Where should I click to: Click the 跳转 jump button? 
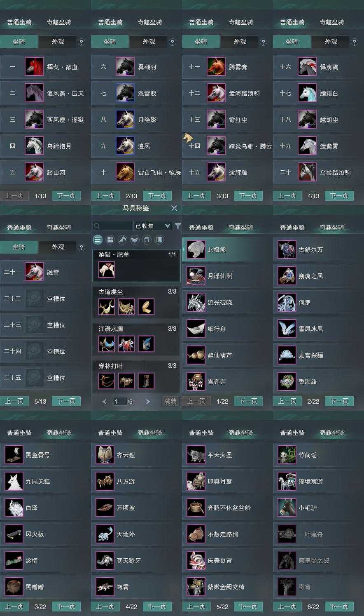coord(170,401)
